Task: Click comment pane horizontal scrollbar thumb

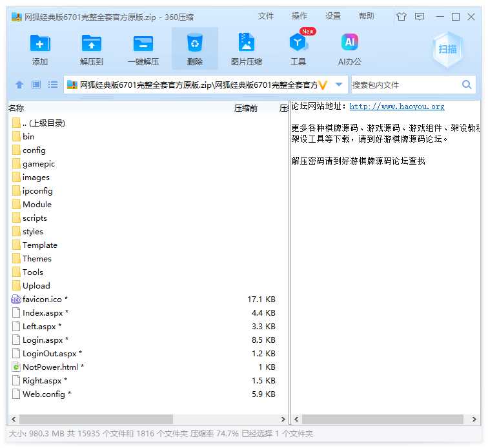Action: pos(383,419)
